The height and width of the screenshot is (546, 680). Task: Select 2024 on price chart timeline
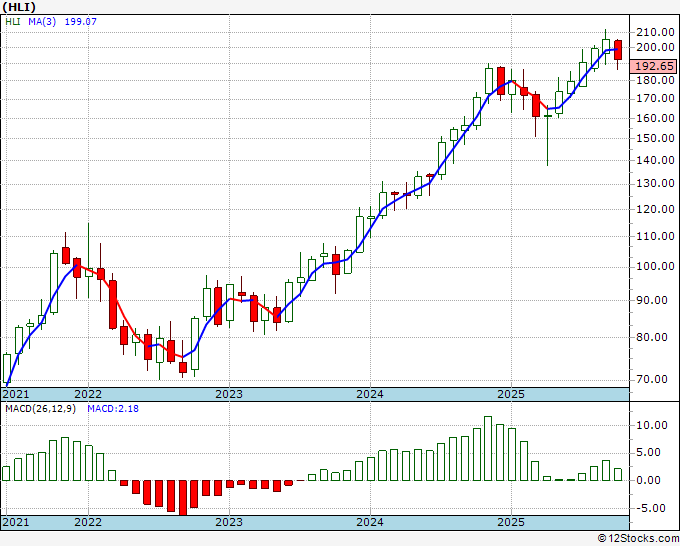pyautogui.click(x=369, y=394)
